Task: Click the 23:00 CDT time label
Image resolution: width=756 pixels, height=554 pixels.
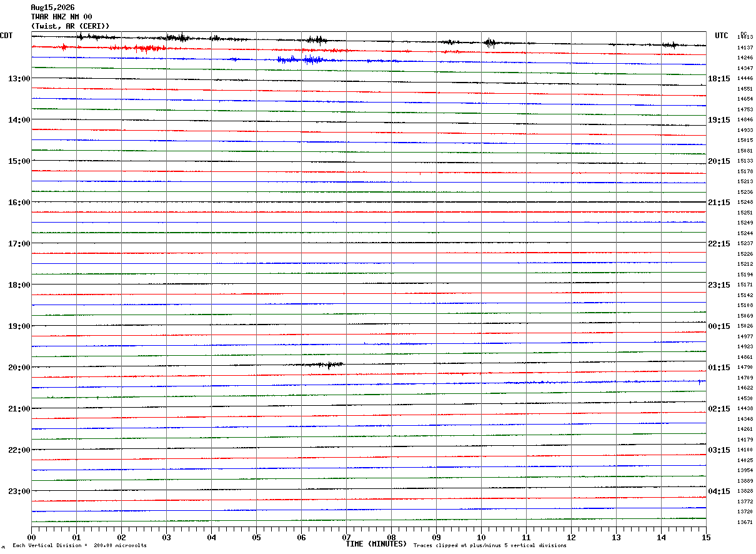Action: [x=19, y=491]
